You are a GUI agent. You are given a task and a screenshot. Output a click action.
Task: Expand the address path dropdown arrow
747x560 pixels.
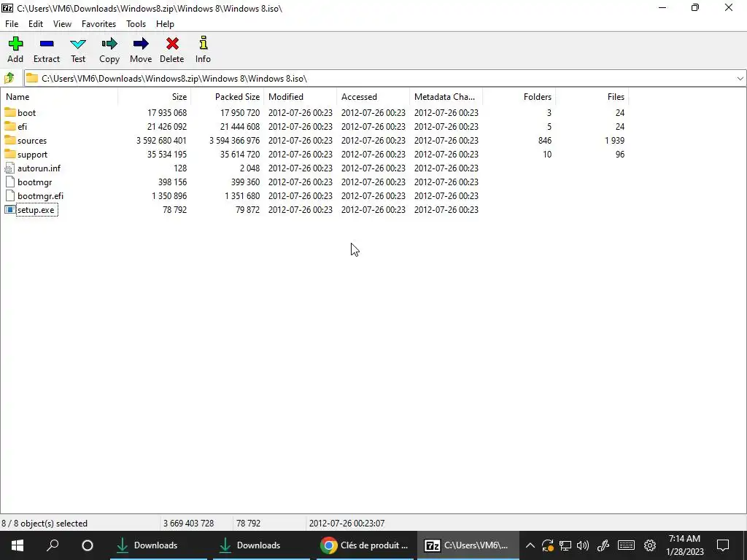coord(740,79)
